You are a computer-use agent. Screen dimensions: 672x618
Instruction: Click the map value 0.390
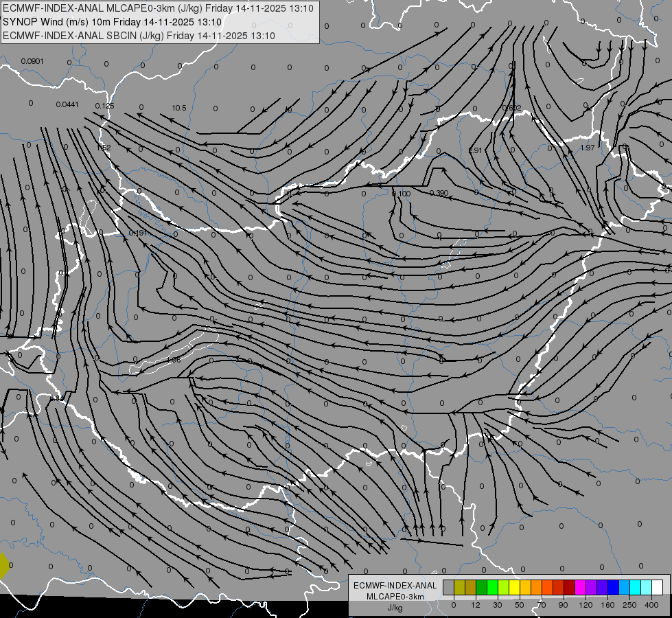tap(439, 194)
